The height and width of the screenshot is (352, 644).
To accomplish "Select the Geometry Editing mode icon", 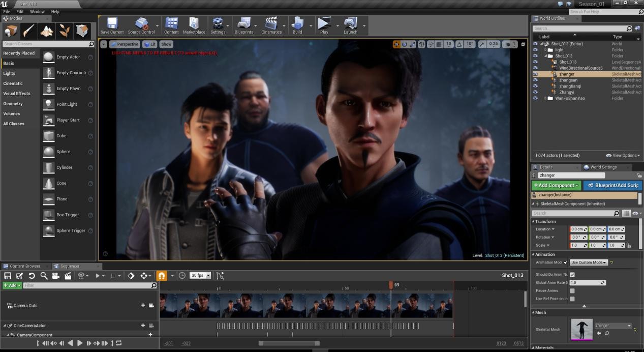I will click(x=82, y=31).
